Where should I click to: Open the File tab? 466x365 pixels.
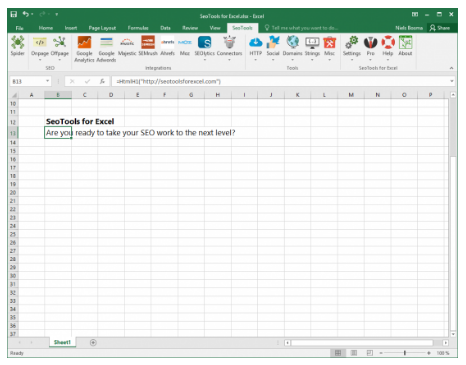tap(19, 28)
